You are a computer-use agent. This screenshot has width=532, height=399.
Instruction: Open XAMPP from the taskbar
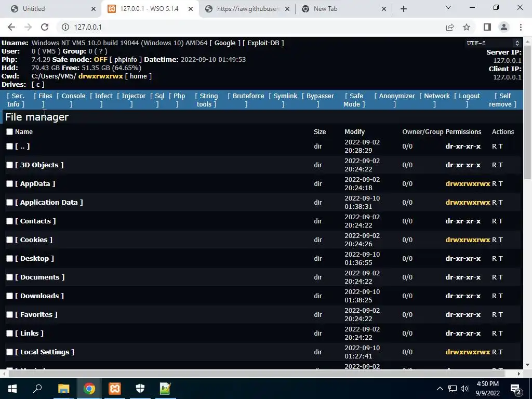click(x=115, y=389)
